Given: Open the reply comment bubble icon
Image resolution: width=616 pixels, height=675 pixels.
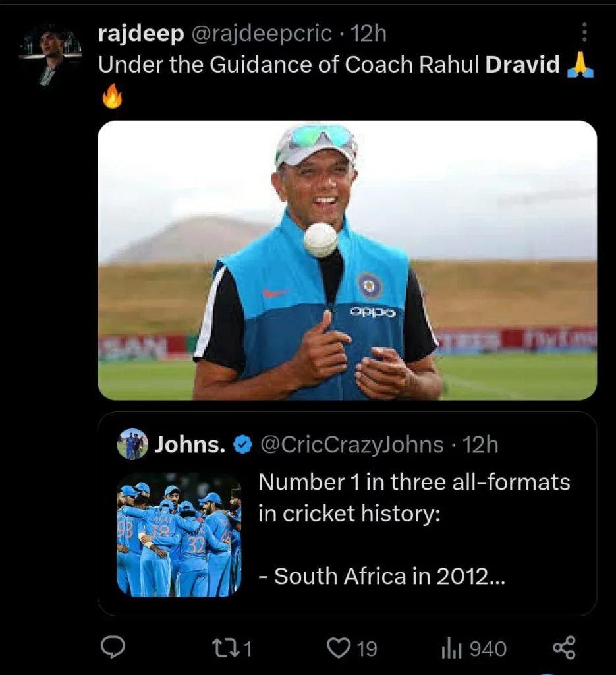Looking at the screenshot, I should click(x=113, y=648).
